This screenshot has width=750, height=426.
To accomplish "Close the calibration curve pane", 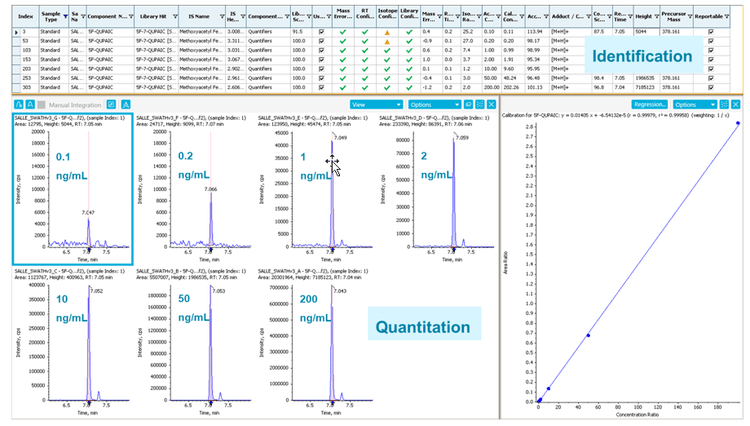I will coord(736,104).
